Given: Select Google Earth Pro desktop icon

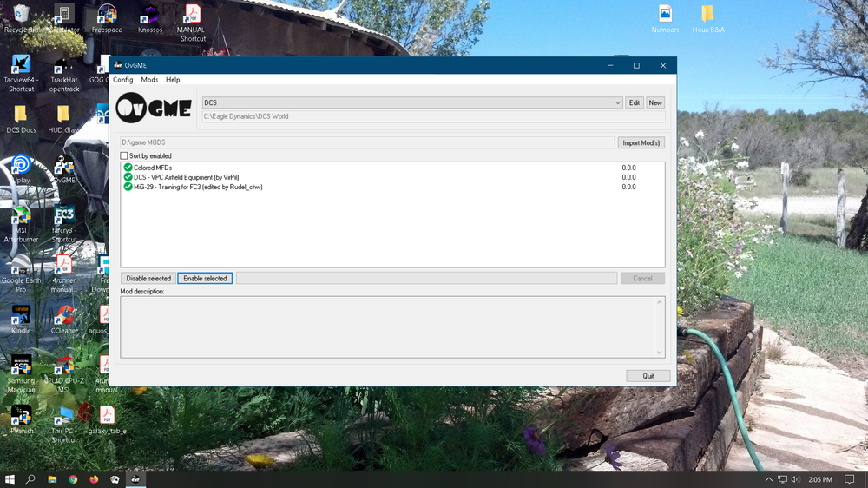Looking at the screenshot, I should (21, 274).
